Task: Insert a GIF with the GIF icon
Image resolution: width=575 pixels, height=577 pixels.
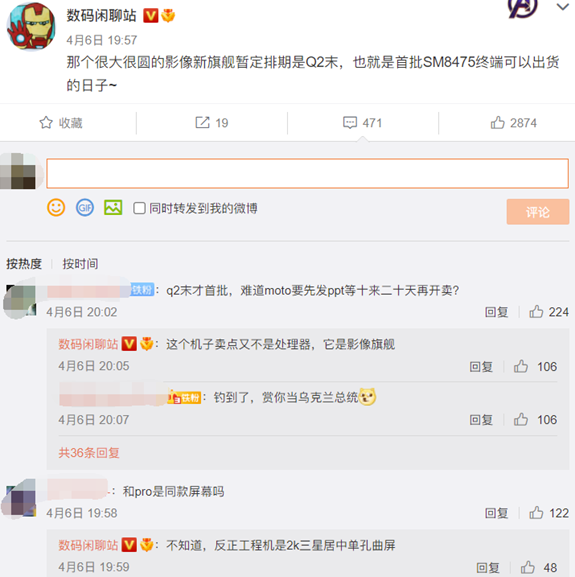Action: (85, 208)
